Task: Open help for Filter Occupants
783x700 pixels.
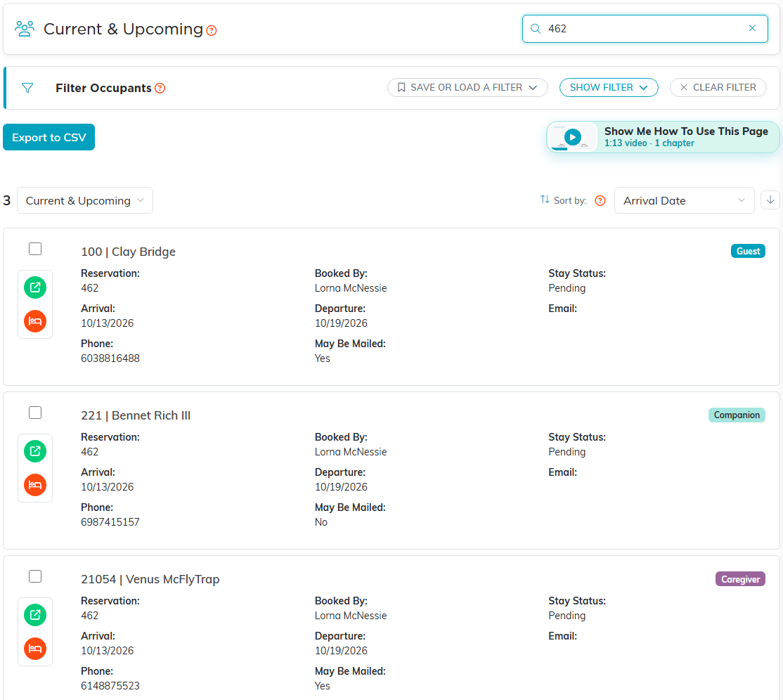Action: click(160, 89)
